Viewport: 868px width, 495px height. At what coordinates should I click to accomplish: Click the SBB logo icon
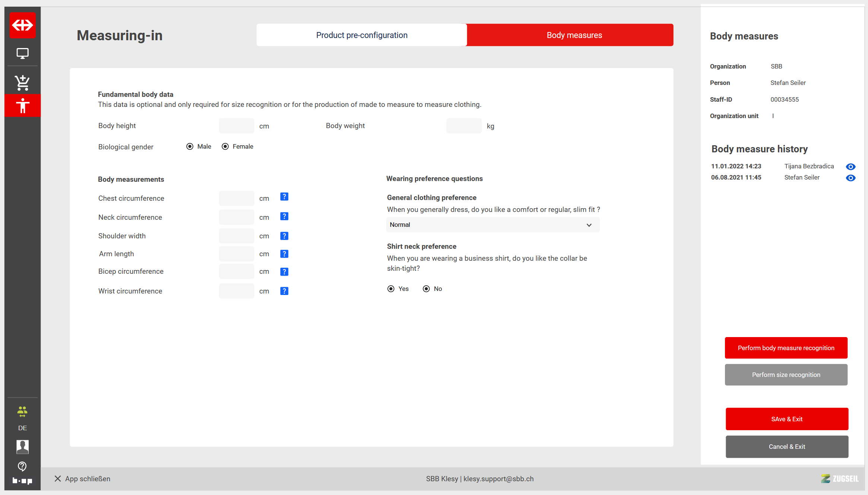click(22, 25)
